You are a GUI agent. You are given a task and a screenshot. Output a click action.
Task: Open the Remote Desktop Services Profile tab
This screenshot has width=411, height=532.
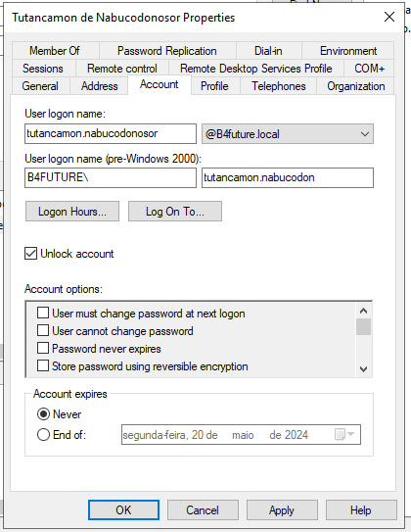point(255,69)
